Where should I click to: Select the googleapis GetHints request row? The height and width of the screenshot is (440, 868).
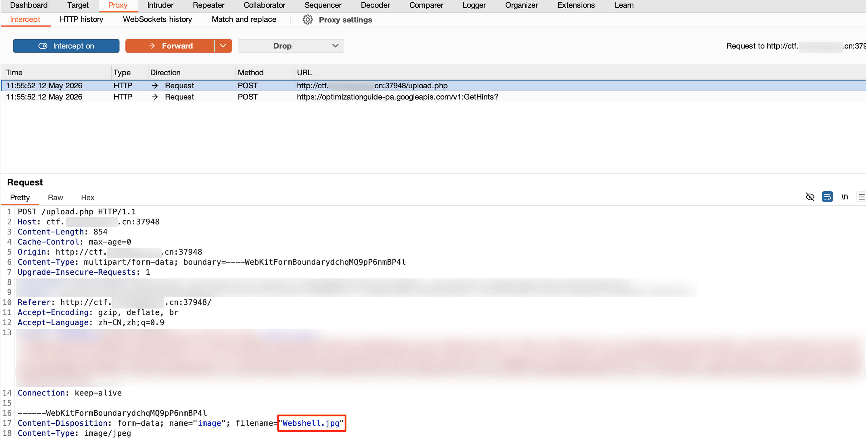(434, 97)
